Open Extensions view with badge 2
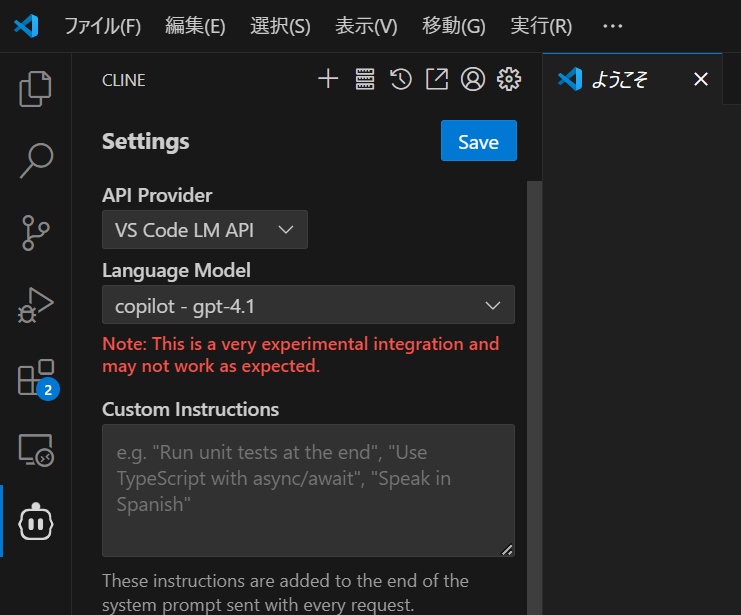The width and height of the screenshot is (741, 615). pyautogui.click(x=37, y=378)
